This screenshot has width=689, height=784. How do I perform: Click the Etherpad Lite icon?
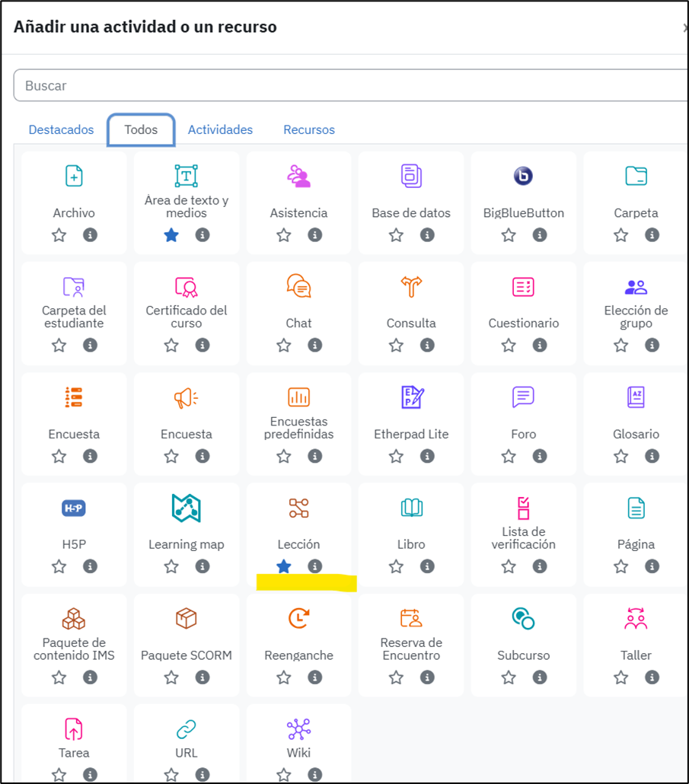point(411,397)
